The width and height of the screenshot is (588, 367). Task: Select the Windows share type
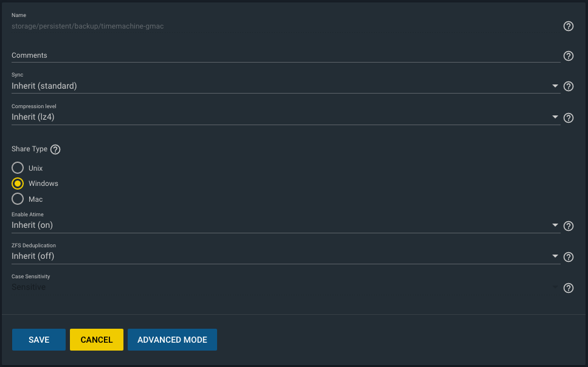coord(18,184)
